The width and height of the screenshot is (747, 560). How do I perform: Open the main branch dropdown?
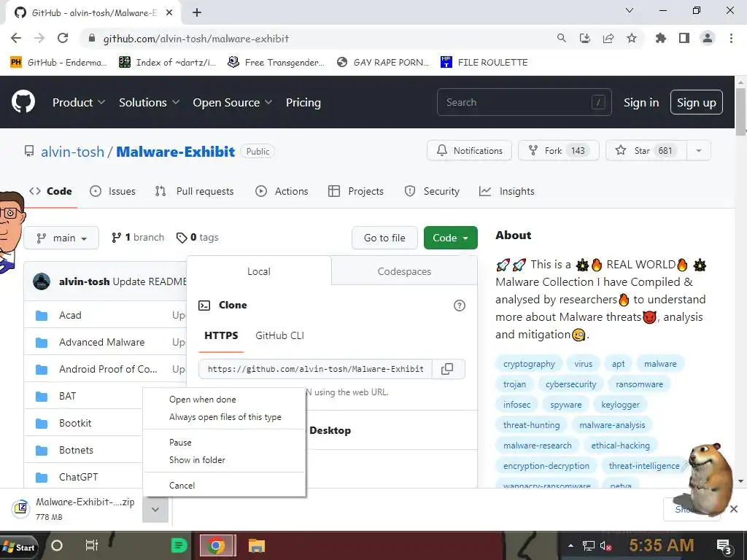pos(61,238)
